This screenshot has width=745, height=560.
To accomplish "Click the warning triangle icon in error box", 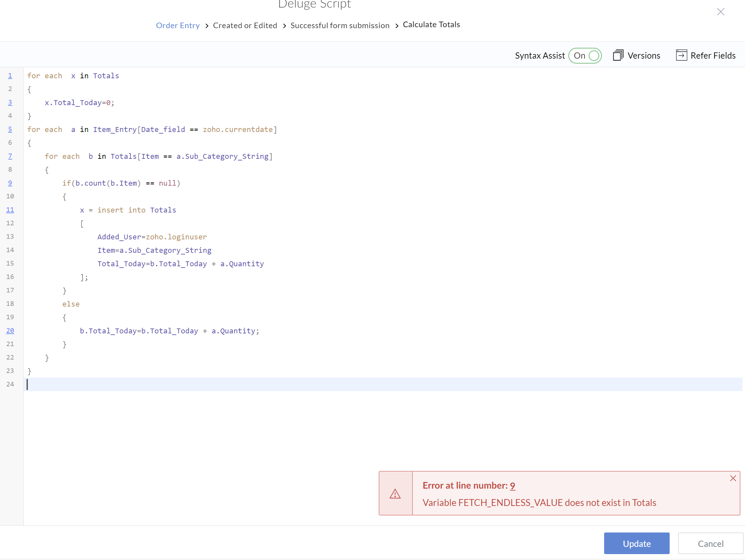I will (395, 494).
